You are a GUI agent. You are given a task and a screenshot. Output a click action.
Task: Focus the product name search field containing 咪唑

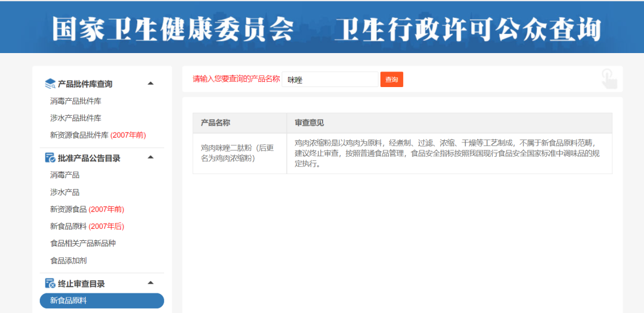[x=330, y=79]
